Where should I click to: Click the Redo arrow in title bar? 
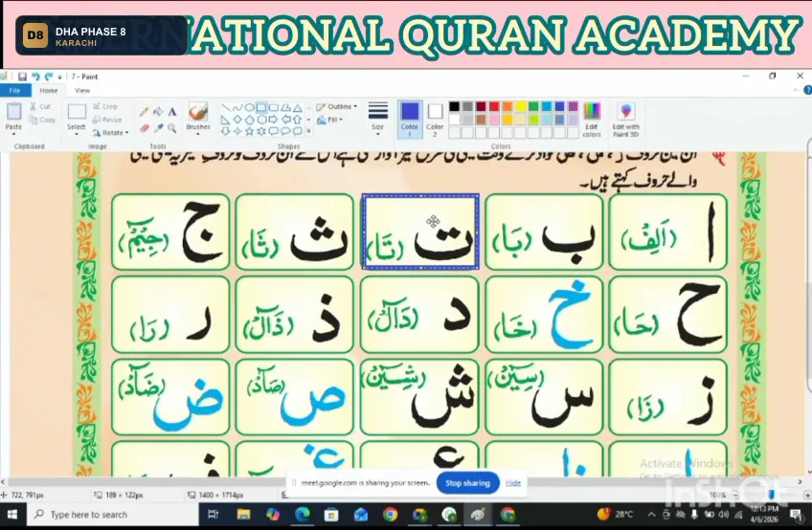point(49,77)
